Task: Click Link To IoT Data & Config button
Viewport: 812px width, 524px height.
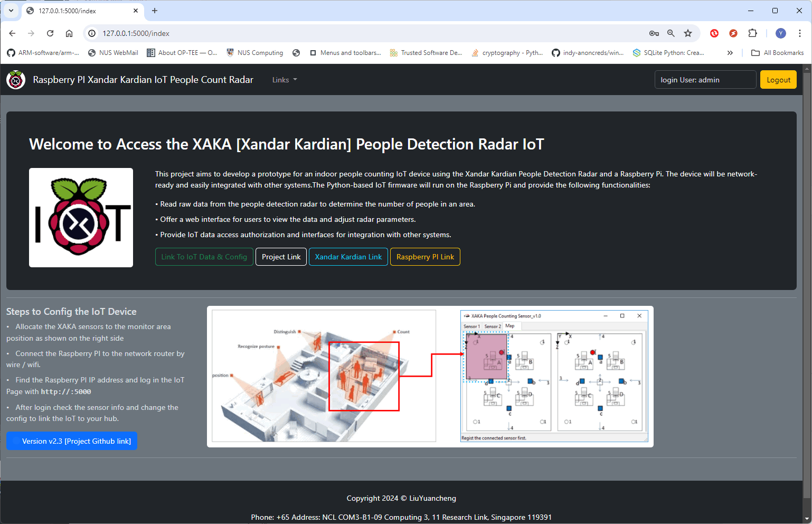Action: click(x=204, y=257)
